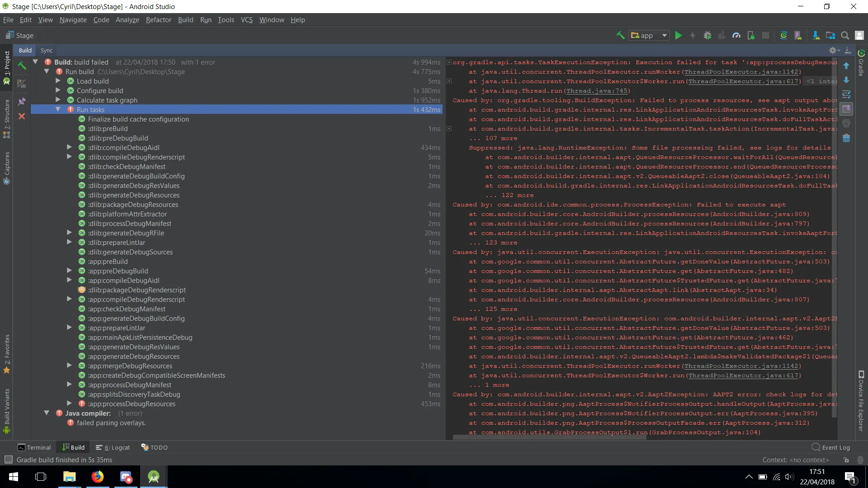Sync project with Gradle files icon

coord(783,35)
